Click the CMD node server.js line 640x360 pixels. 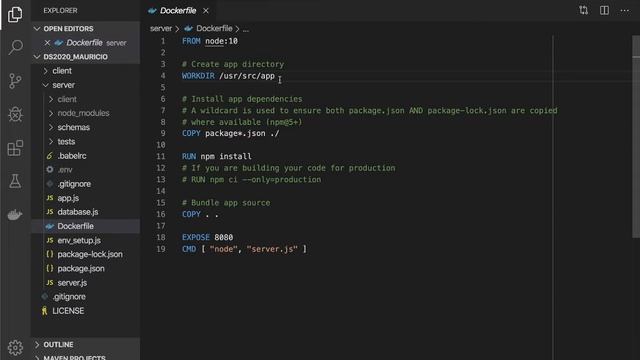pos(244,249)
